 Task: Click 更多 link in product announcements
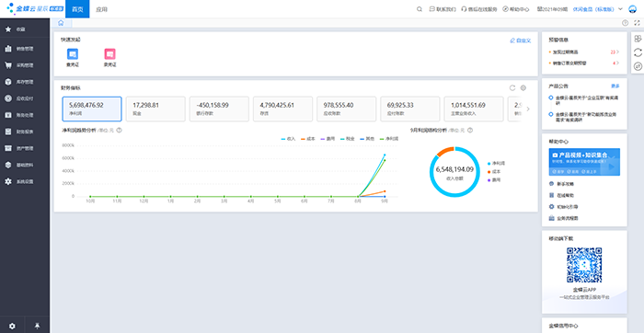615,86
